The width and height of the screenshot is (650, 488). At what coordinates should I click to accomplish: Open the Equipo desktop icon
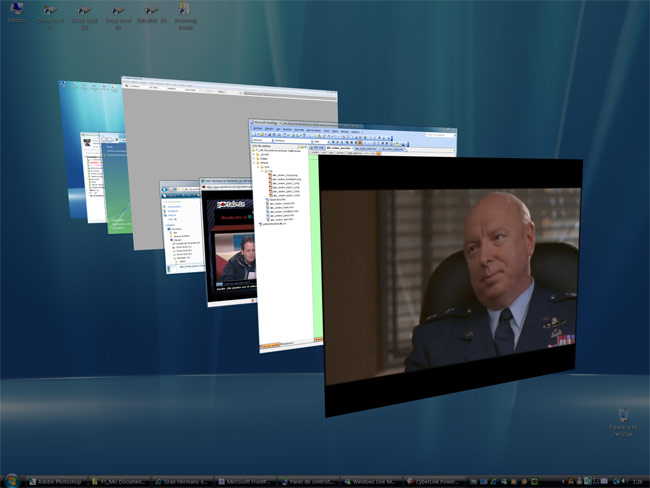point(17,12)
